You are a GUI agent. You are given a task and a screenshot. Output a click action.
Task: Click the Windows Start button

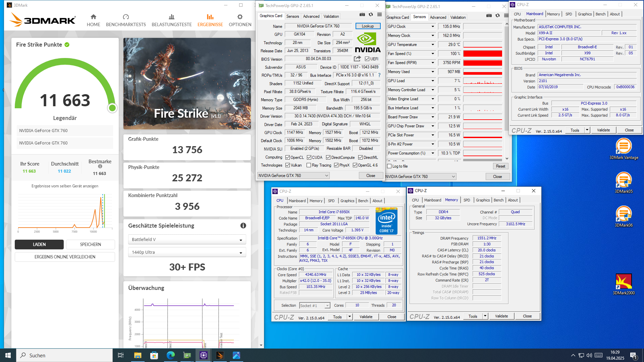[x=8, y=355]
